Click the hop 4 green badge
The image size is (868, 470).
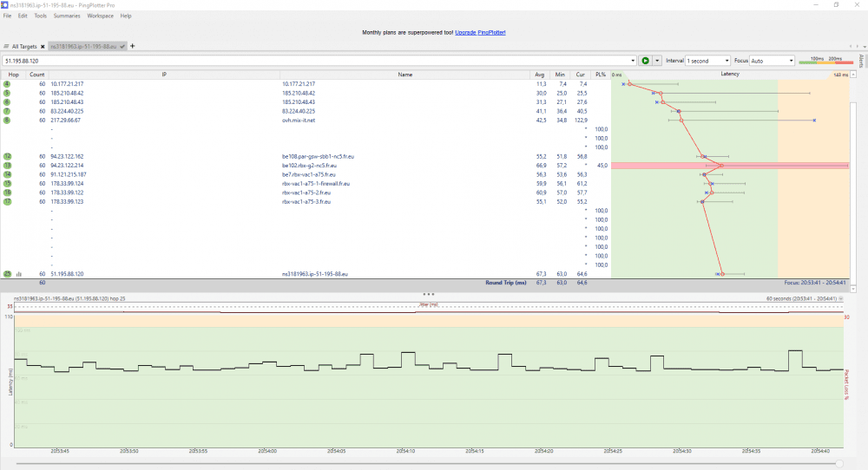tap(7, 83)
